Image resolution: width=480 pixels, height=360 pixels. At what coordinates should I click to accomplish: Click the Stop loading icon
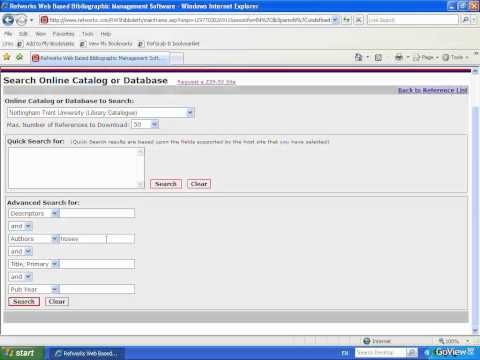(359, 20)
